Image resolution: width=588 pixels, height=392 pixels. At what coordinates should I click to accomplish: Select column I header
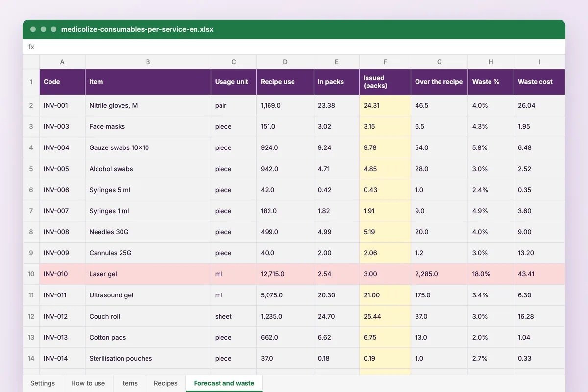click(x=539, y=62)
